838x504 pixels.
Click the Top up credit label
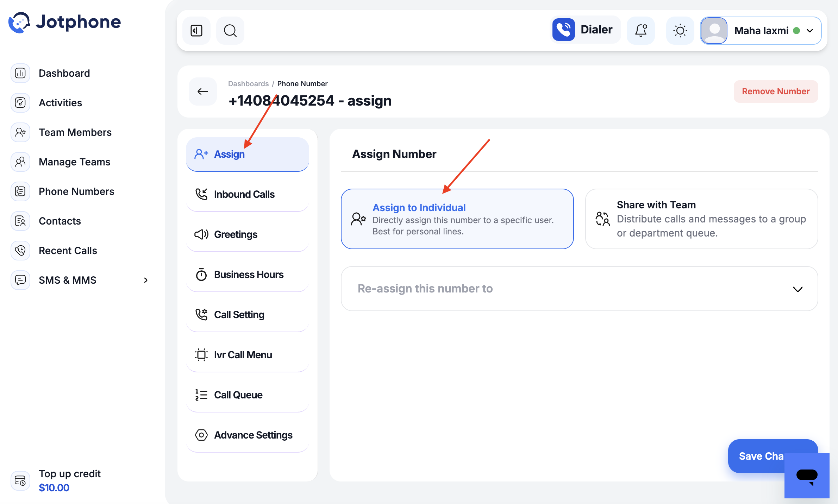[70, 474]
